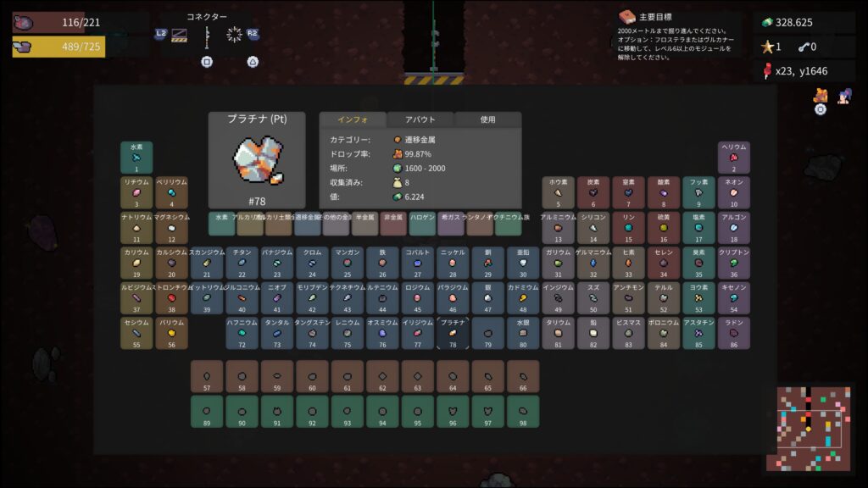Select unknown actinide tile #98
Screen dimensions: 868x488
tap(523, 412)
